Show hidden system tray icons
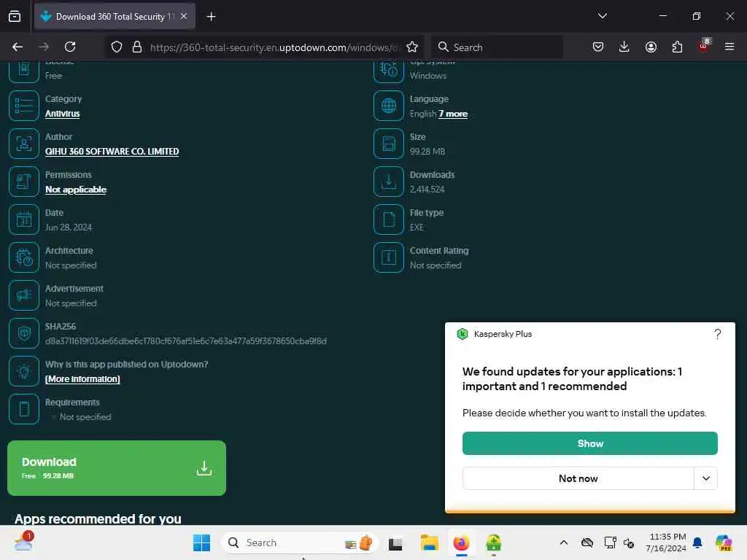The width and height of the screenshot is (747, 560). [x=564, y=542]
